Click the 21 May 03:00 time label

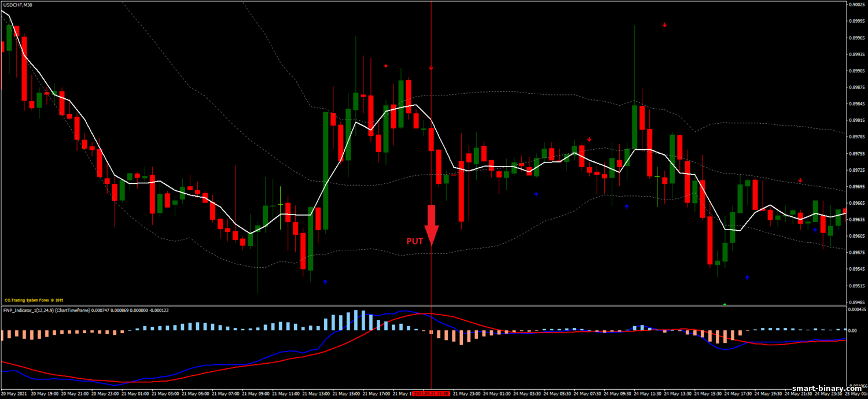click(x=166, y=393)
